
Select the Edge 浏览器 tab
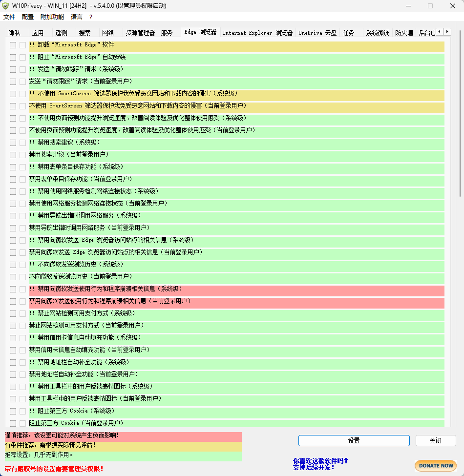click(200, 32)
